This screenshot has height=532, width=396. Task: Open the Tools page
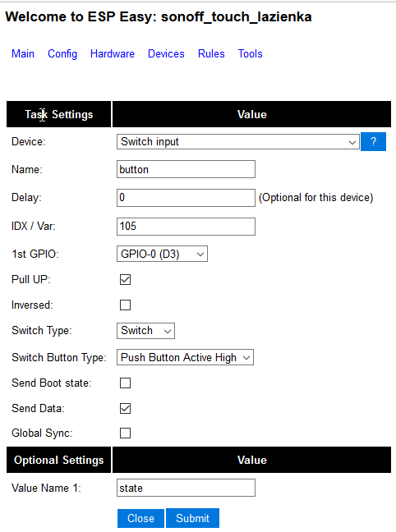[251, 53]
